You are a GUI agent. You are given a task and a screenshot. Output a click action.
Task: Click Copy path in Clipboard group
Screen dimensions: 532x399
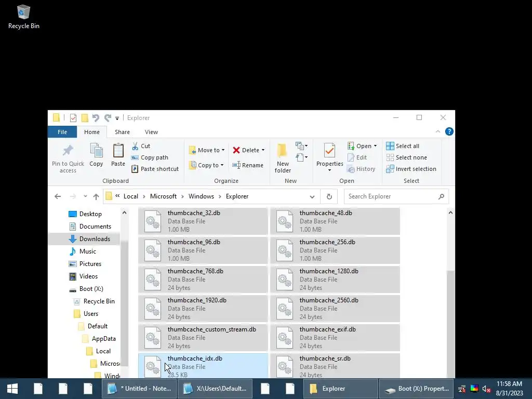click(x=150, y=157)
